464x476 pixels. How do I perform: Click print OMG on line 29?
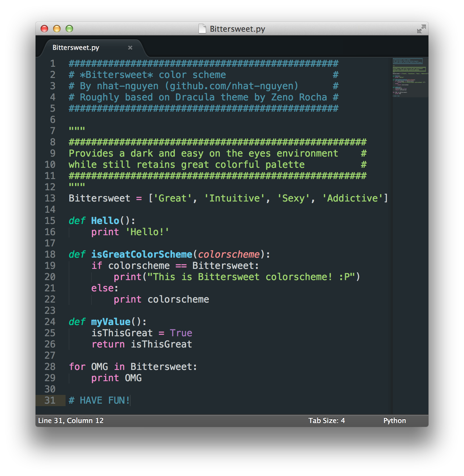[x=116, y=378]
